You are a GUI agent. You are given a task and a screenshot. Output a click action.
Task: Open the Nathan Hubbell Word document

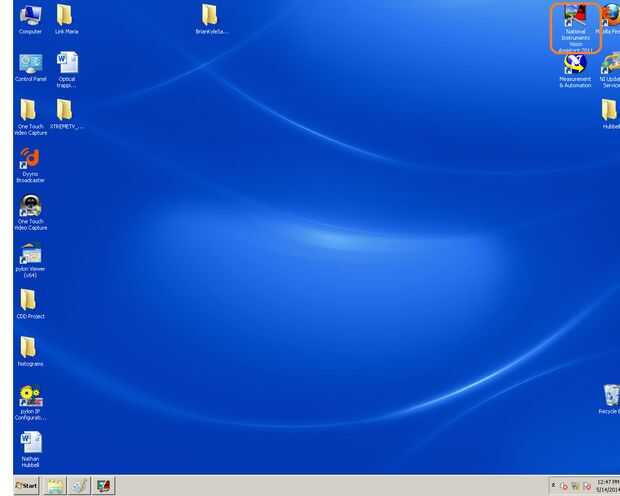click(30, 450)
